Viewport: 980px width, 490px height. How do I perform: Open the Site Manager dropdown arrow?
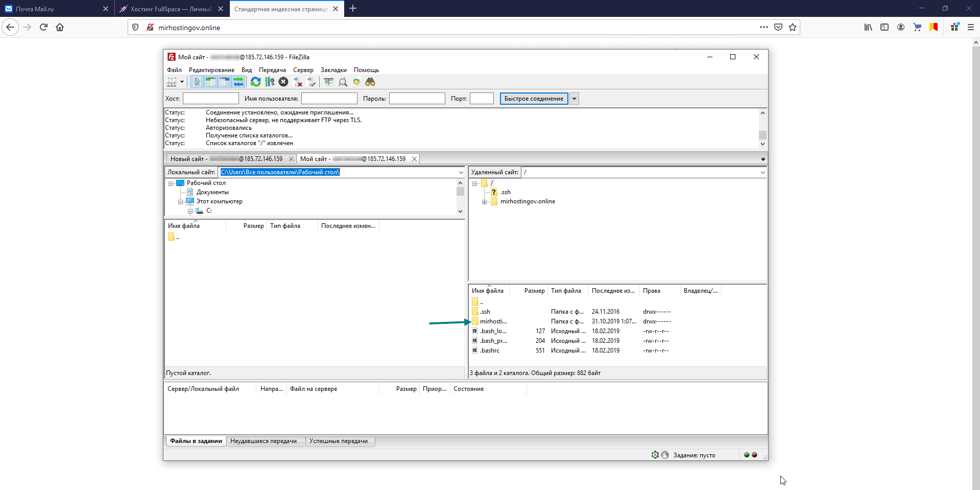[182, 82]
